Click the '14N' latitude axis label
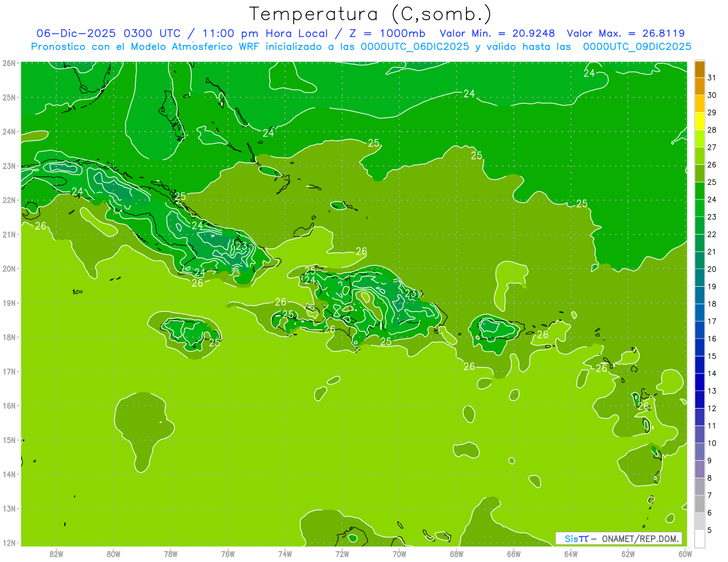Viewport: 728px width, 562px height. point(8,474)
